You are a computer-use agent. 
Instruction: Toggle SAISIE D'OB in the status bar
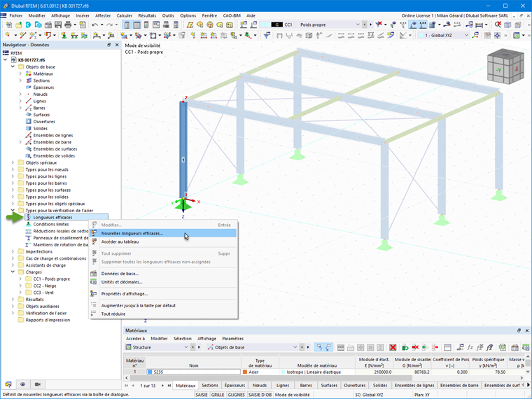pos(260,395)
